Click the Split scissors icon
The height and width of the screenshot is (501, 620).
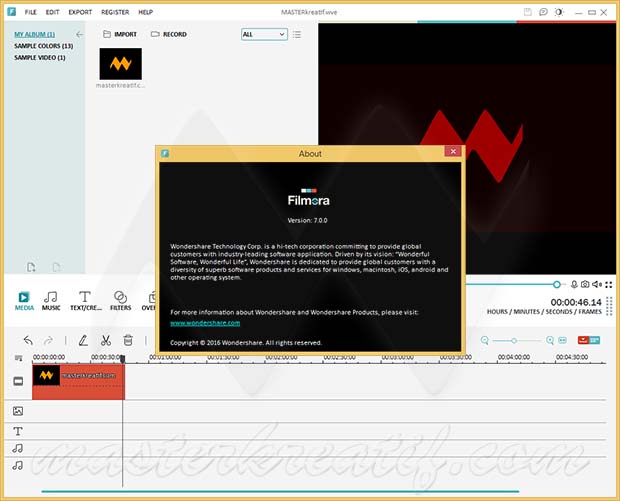coord(106,340)
